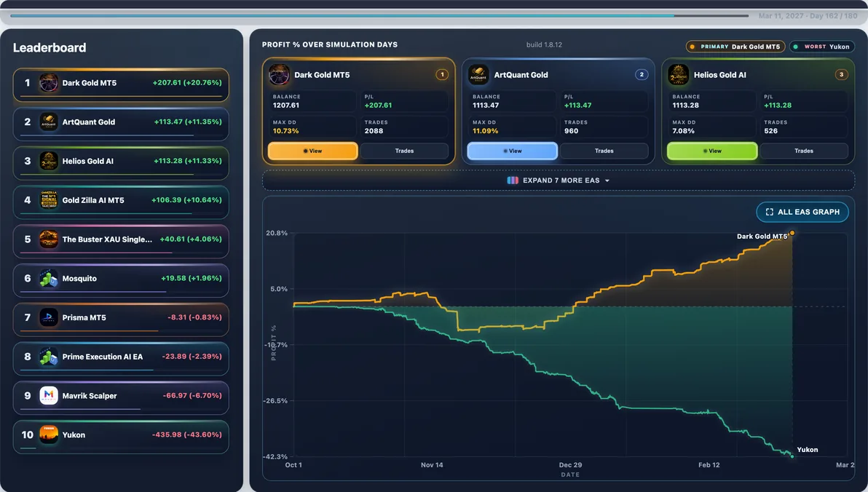Click the Dark Gold MT5 leaderboard avatar icon
868x492 pixels.
[49, 83]
